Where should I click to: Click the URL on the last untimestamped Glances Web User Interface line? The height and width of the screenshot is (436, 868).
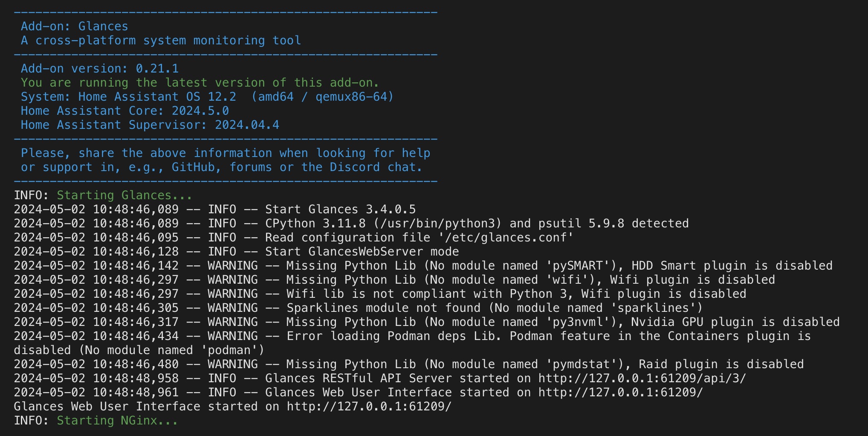tap(368, 407)
